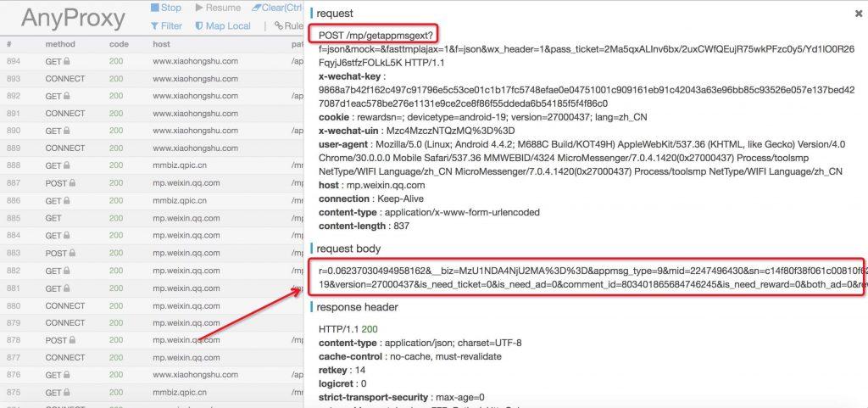Click the cache-control response header line
Screen dimensions: 868x408
click(x=410, y=356)
